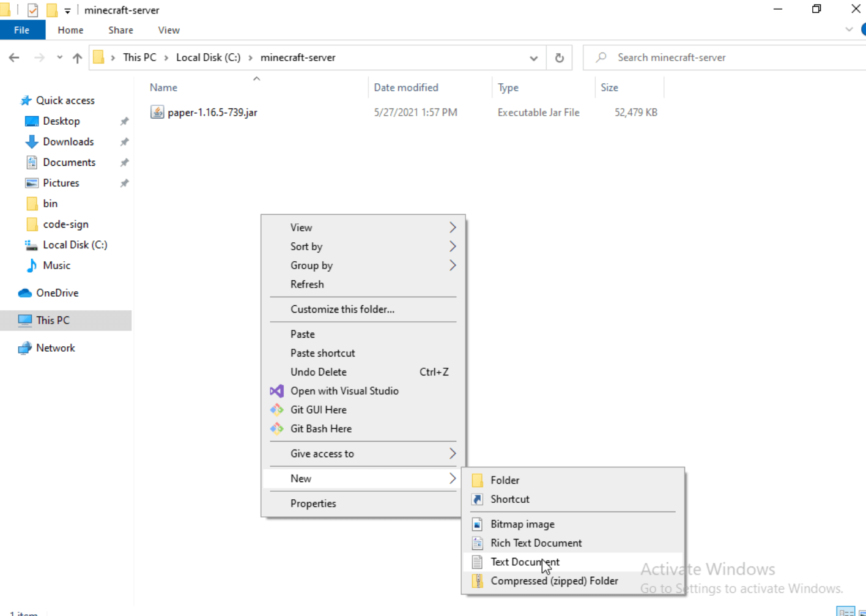Switch to the View ribbon tab
Viewport: 866px width, 616px height.
(168, 29)
